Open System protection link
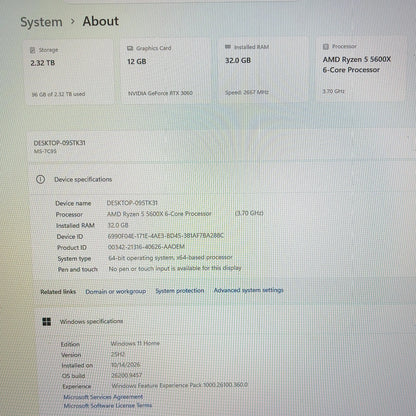The height and width of the screenshot is (416, 416). pyautogui.click(x=180, y=291)
